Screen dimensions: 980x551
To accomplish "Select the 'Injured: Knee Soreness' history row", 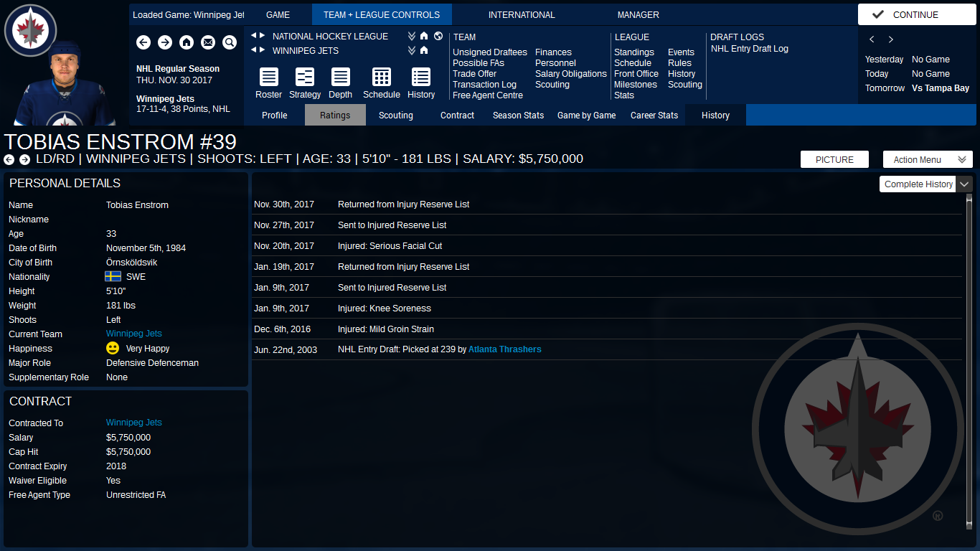I will tap(607, 309).
